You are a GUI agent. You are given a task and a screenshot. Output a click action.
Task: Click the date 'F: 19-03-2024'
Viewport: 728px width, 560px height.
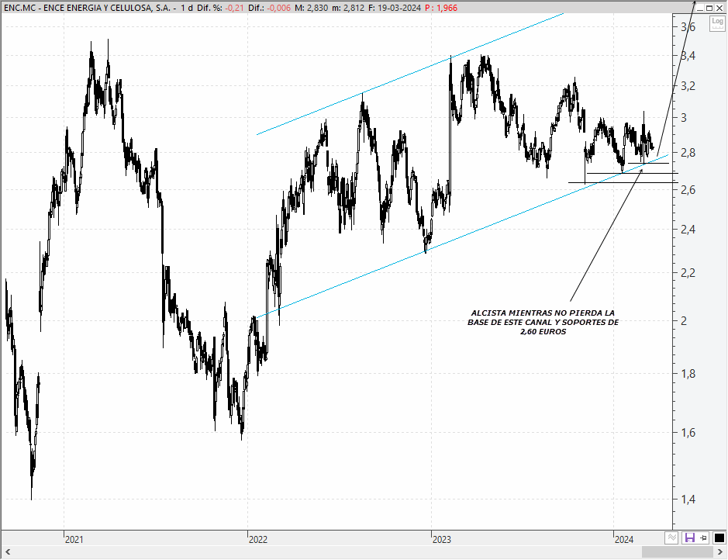(x=394, y=8)
